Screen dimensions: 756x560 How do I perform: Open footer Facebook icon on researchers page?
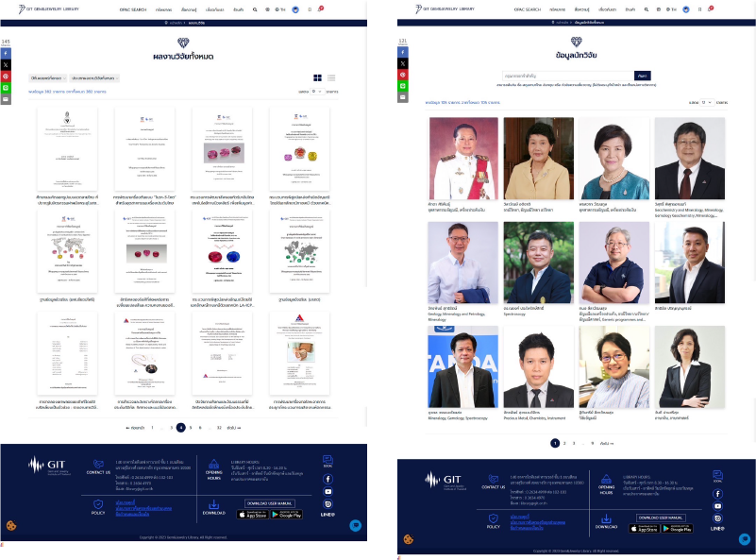[717, 494]
